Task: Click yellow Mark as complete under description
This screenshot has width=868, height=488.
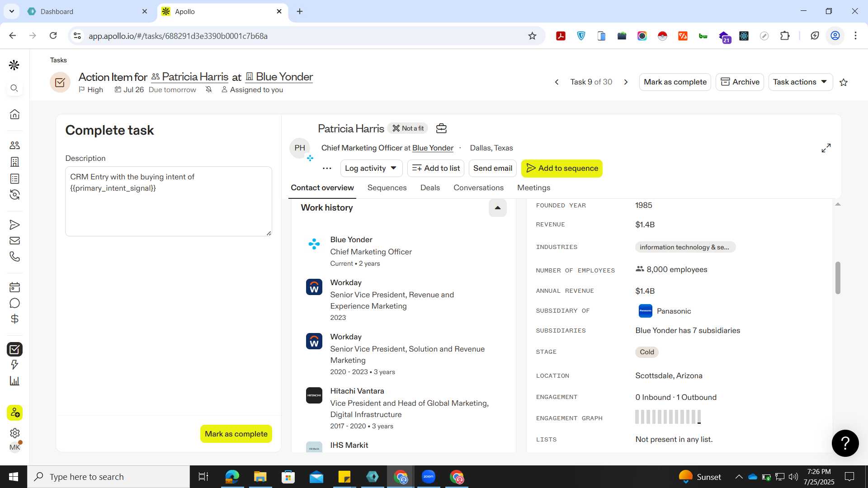Action: [x=236, y=434]
